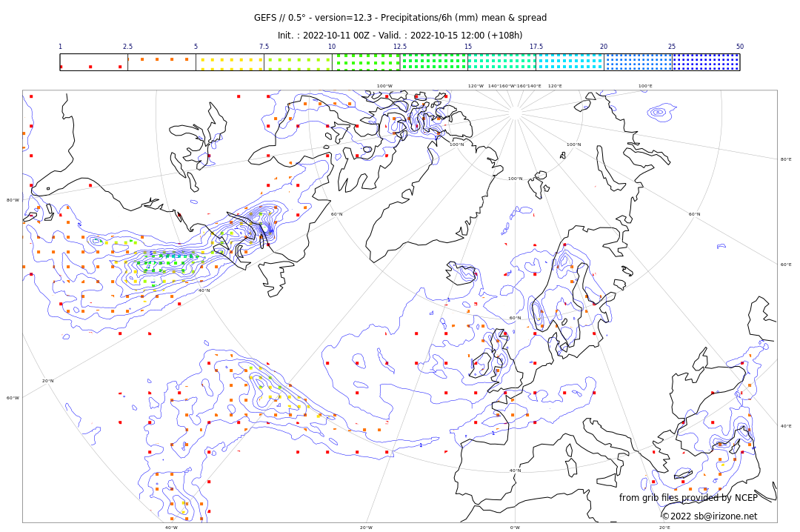Image resolution: width=800 pixels, height=532 pixels.
Task: Click the 20°N label inside the map
Action: pyautogui.click(x=48, y=381)
